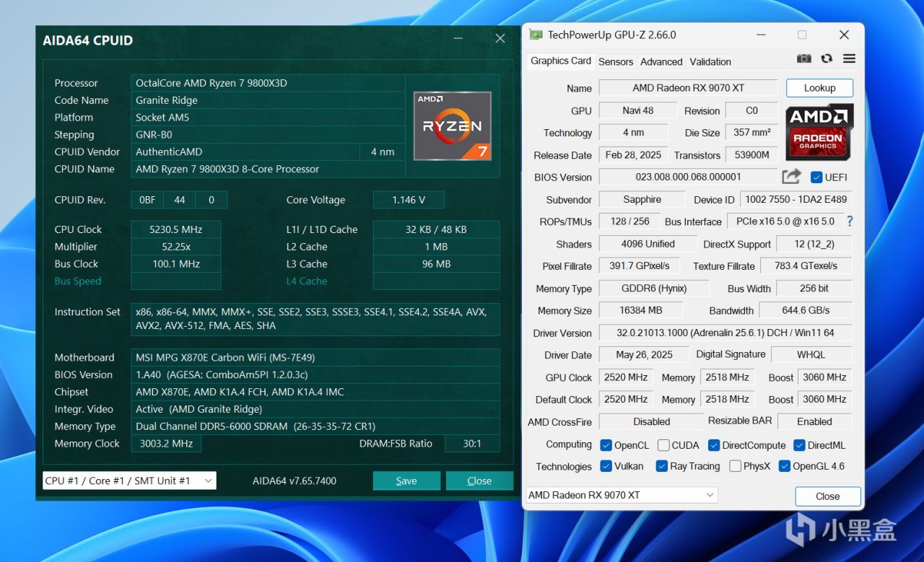Image resolution: width=924 pixels, height=562 pixels.
Task: Click the BIOS Version field in GPU-Z
Action: click(x=688, y=177)
